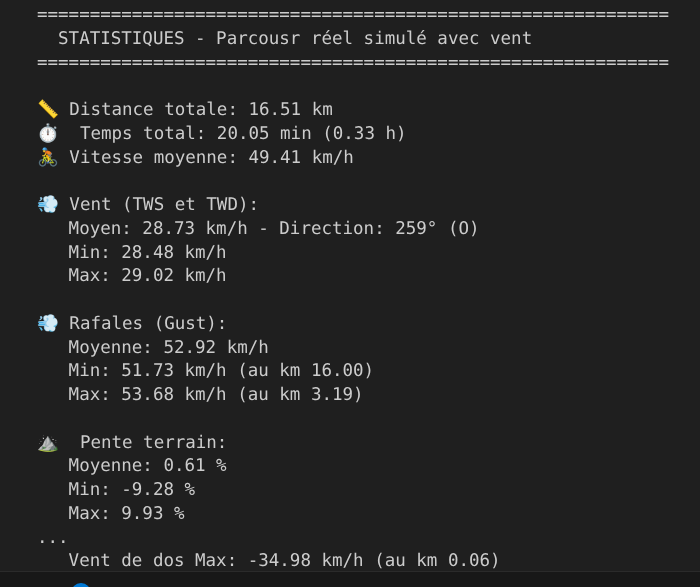Select the 'Vent (TWS et TWD):' heading
Viewport: 700px width, 587px height.
pos(163,204)
